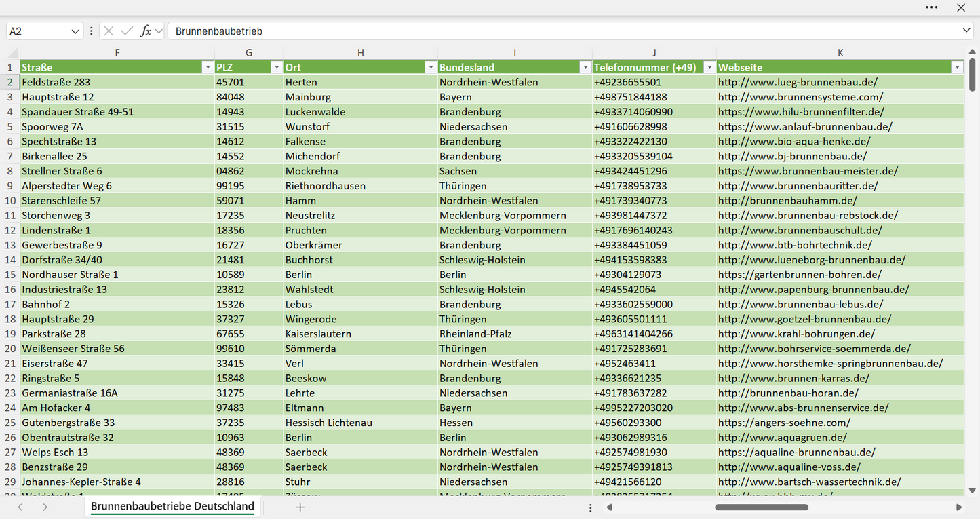Click the confirm formula checkmark icon
Viewport: 980px width, 519px height.
point(127,31)
